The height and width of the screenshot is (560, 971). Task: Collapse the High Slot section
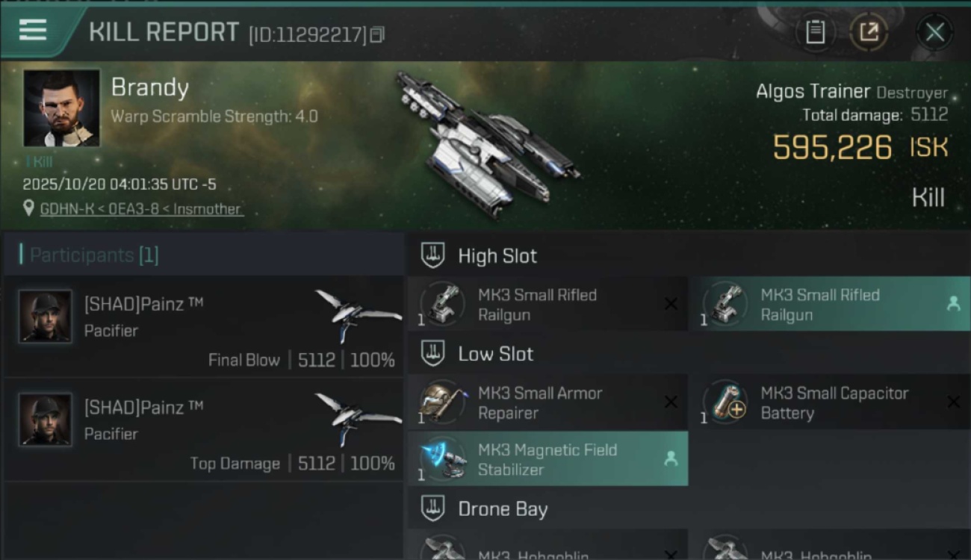point(432,256)
